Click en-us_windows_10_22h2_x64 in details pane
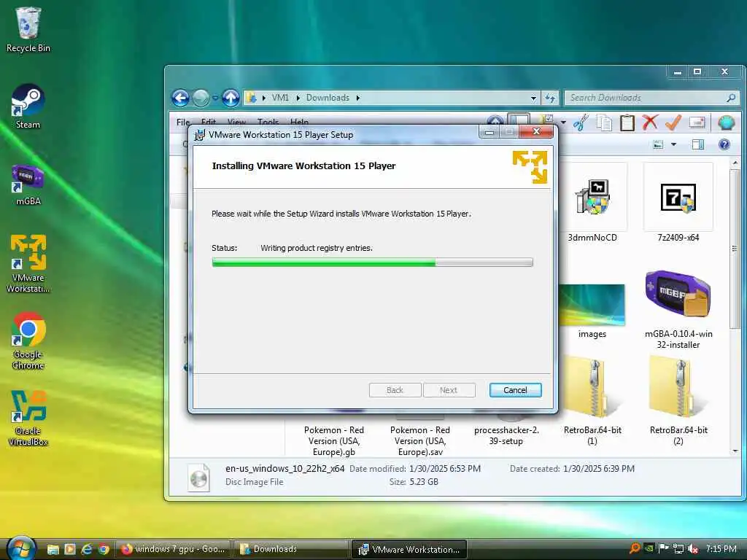 coord(285,469)
